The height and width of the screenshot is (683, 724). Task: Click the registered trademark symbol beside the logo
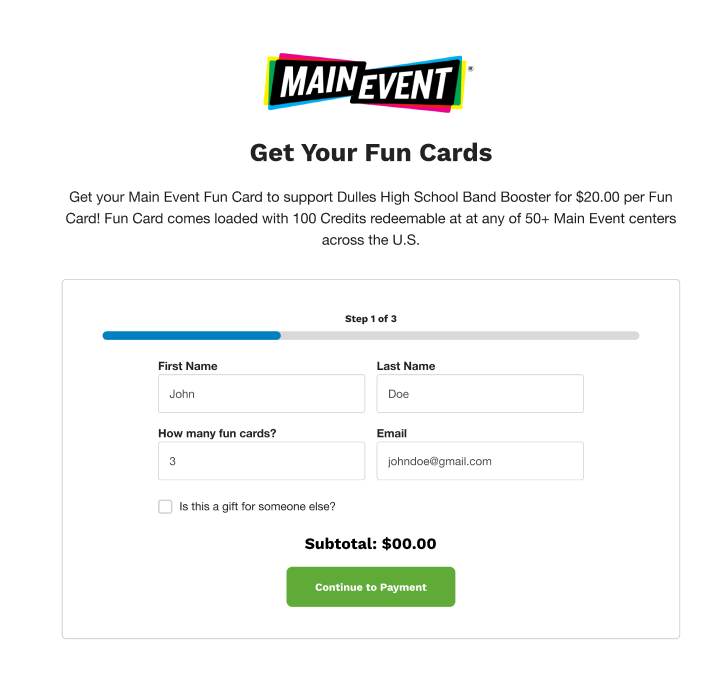(471, 69)
